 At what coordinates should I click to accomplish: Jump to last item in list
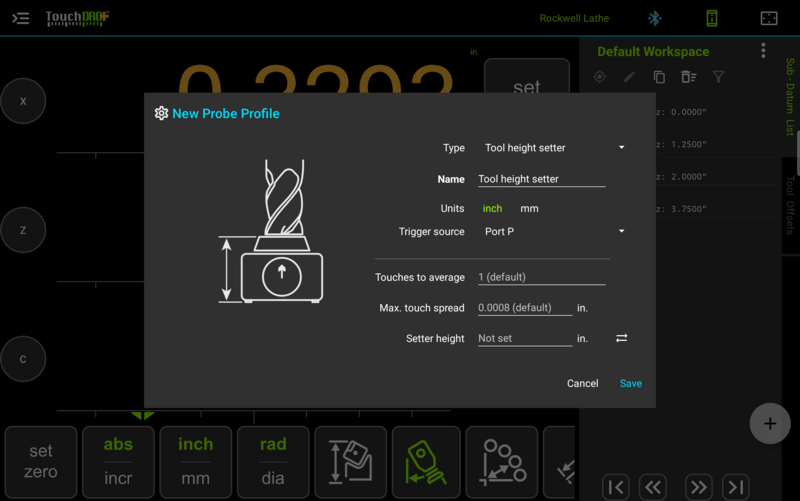click(735, 487)
